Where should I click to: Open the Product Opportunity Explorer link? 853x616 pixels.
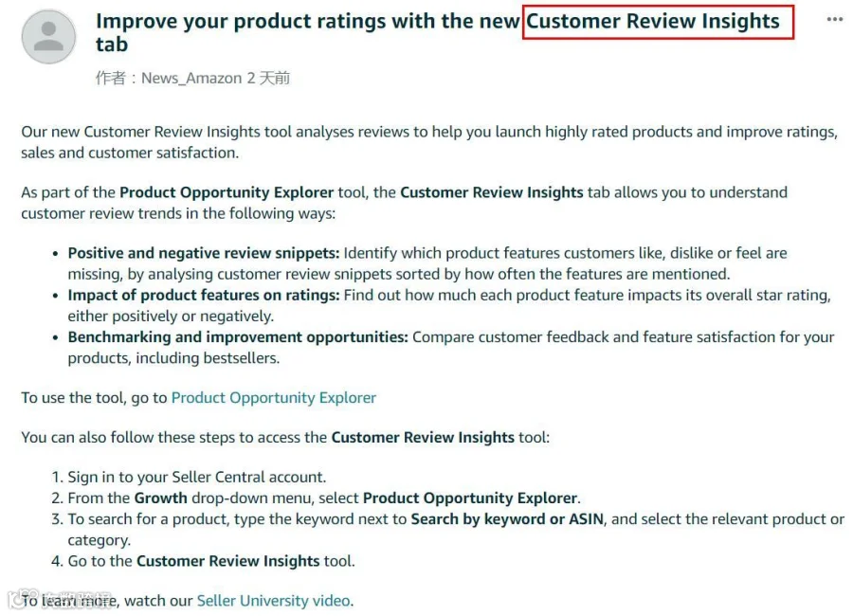[274, 398]
